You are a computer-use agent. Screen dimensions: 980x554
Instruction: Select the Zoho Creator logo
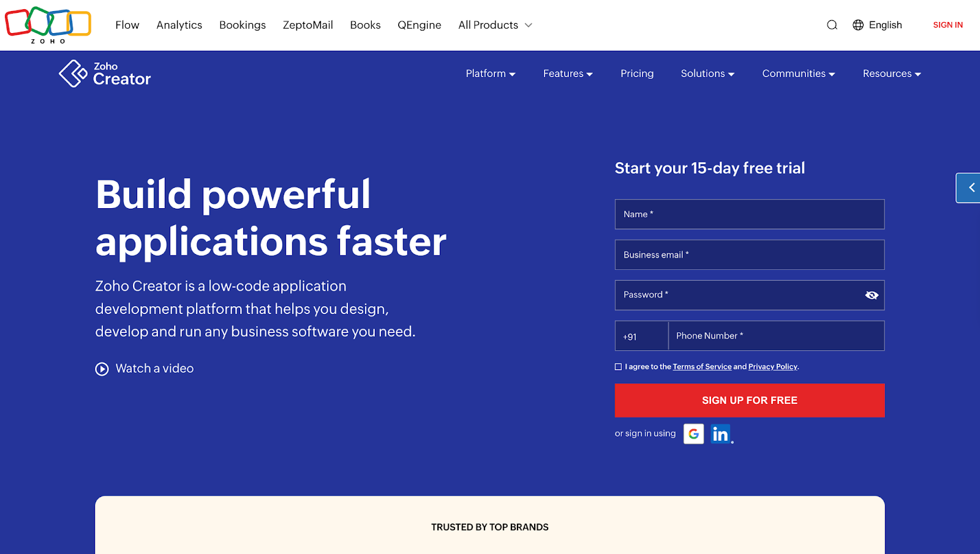(x=104, y=73)
